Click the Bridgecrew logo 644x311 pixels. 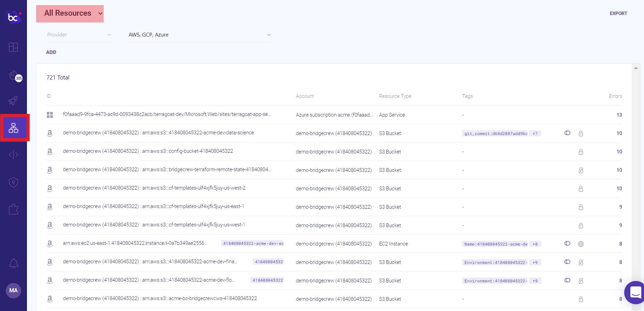click(14, 17)
